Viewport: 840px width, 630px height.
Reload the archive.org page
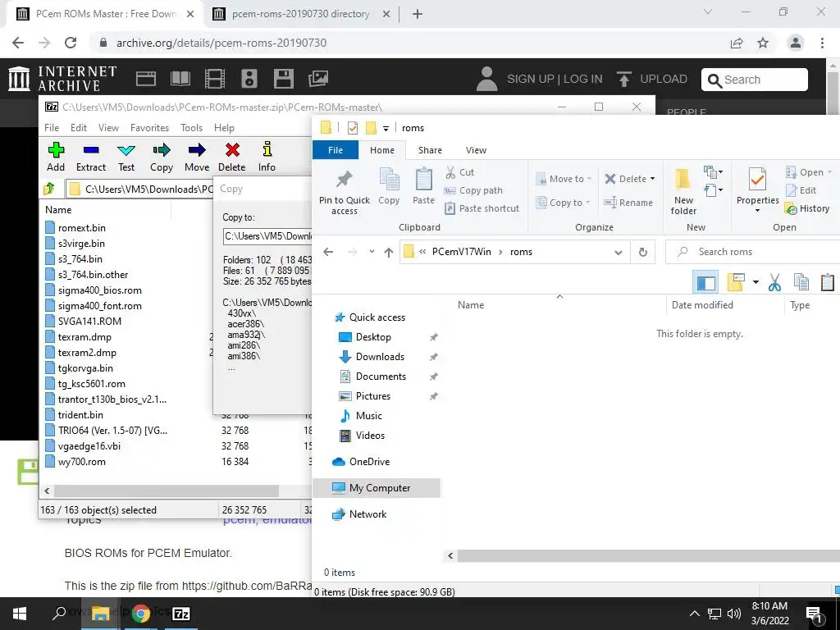click(71, 43)
